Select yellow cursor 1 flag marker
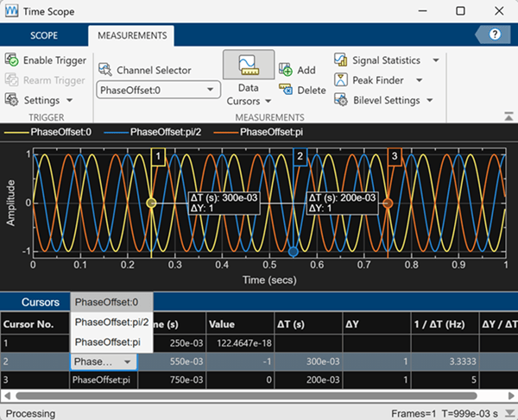This screenshot has height=420, width=518. 158,156
